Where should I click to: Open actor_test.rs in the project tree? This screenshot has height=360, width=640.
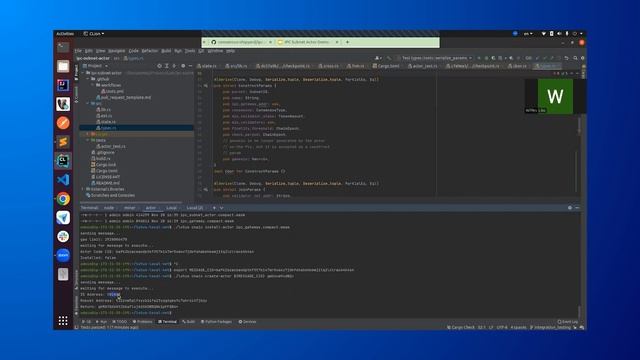[111, 146]
